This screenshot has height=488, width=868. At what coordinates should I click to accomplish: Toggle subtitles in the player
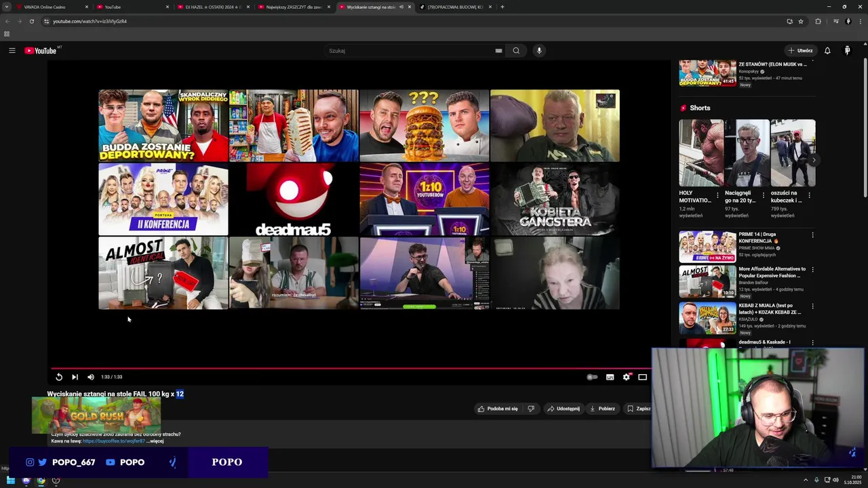(610, 377)
